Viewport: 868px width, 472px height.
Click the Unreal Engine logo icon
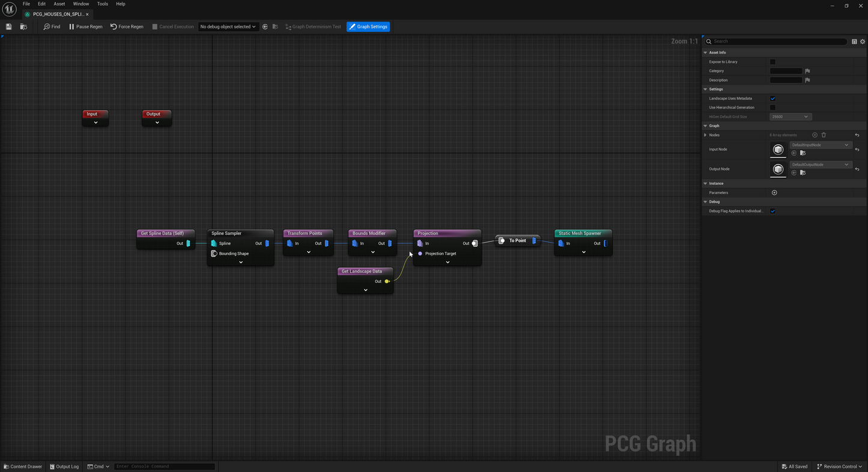9,9
